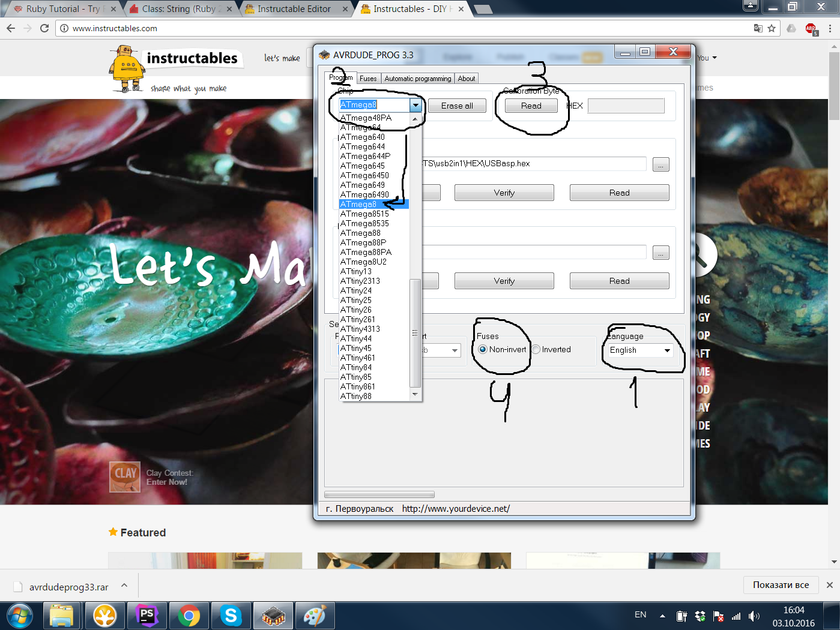Browse for file beside USBasp.hex path
Image resolution: width=840 pixels, height=630 pixels.
coord(660,164)
